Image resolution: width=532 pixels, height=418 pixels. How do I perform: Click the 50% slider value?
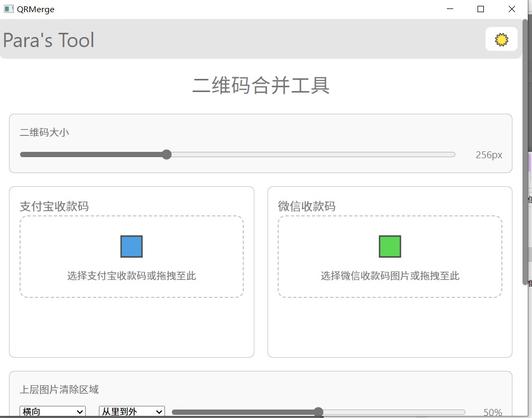pyautogui.click(x=493, y=412)
